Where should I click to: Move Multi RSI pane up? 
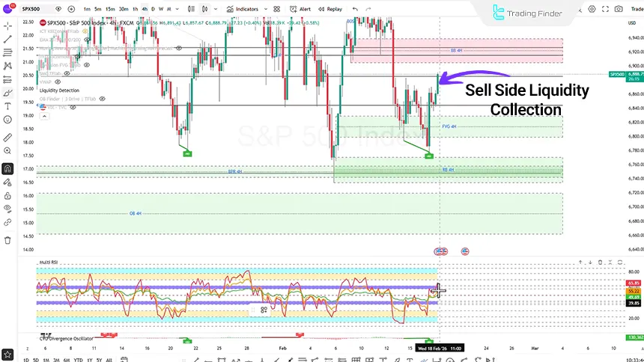tap(580, 263)
